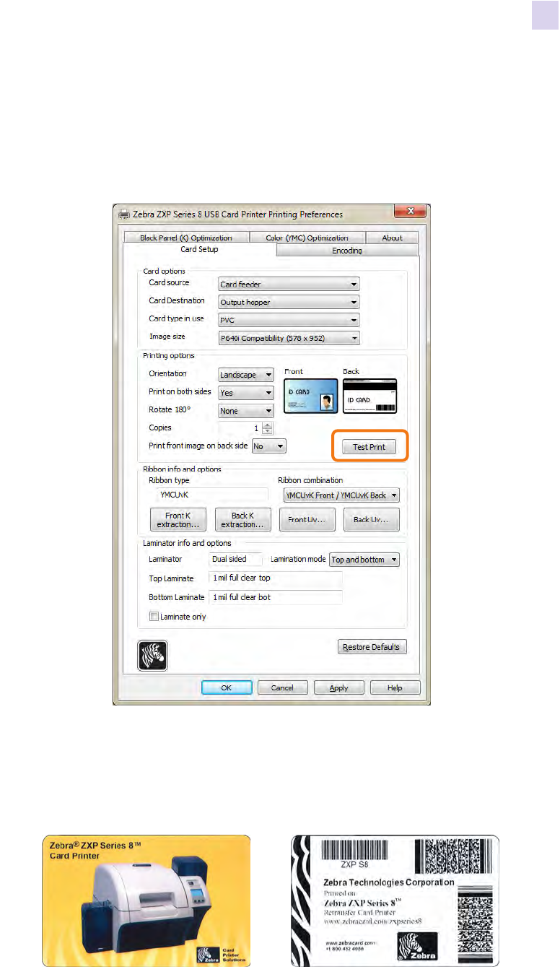The width and height of the screenshot is (560, 977).
Task: Change the Orientation dropdown
Action: [x=246, y=375]
